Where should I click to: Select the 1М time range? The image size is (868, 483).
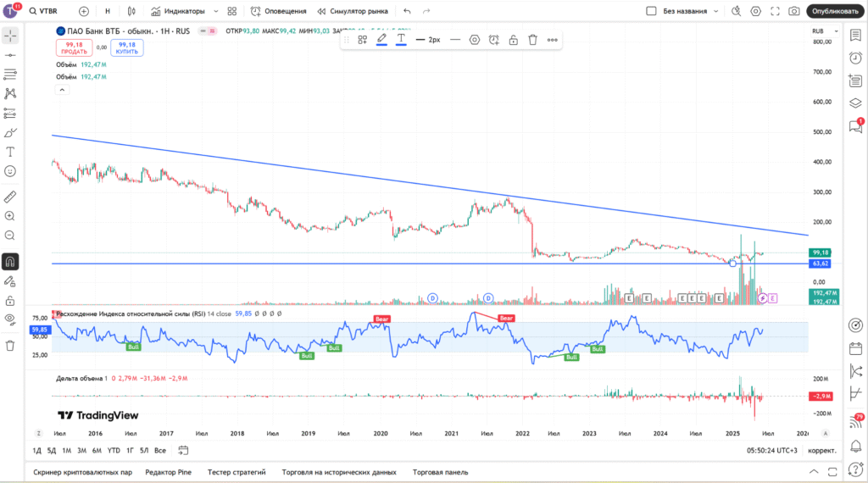point(66,450)
